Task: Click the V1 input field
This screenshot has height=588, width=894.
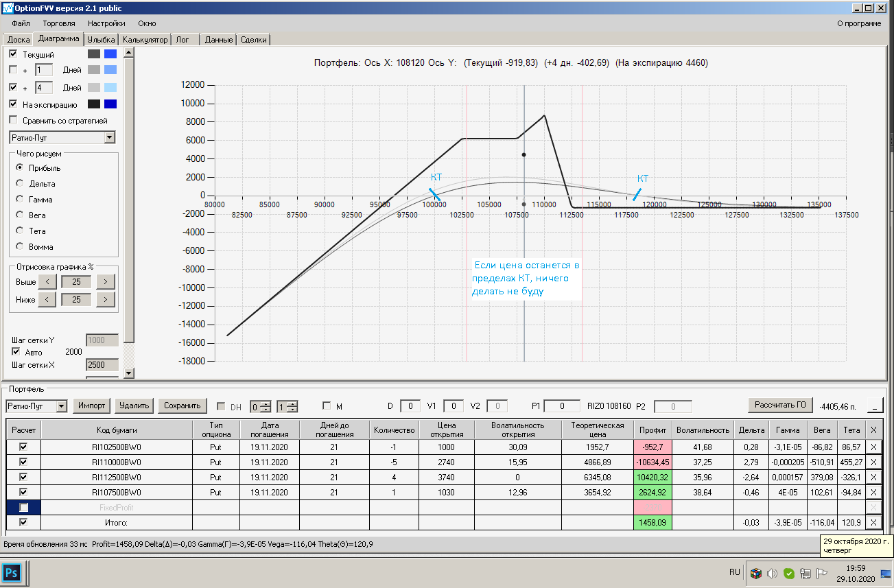Action: coord(454,406)
